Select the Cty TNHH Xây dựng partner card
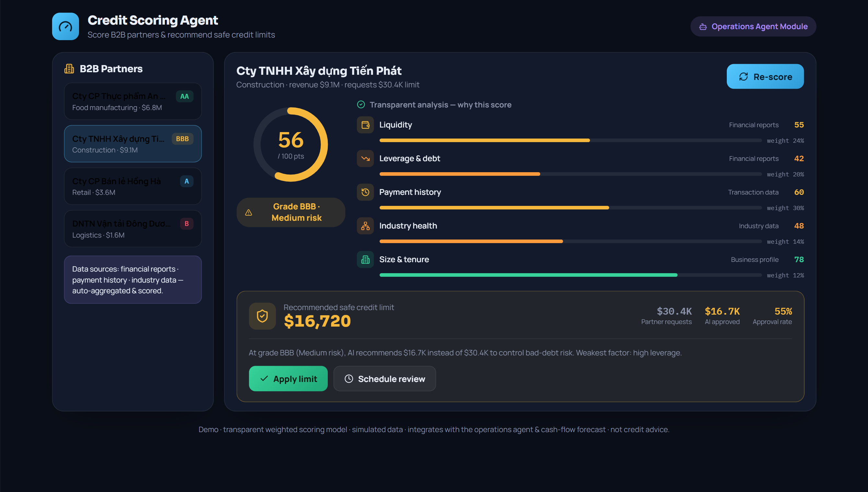Viewport: 868px width, 492px height. [x=133, y=144]
